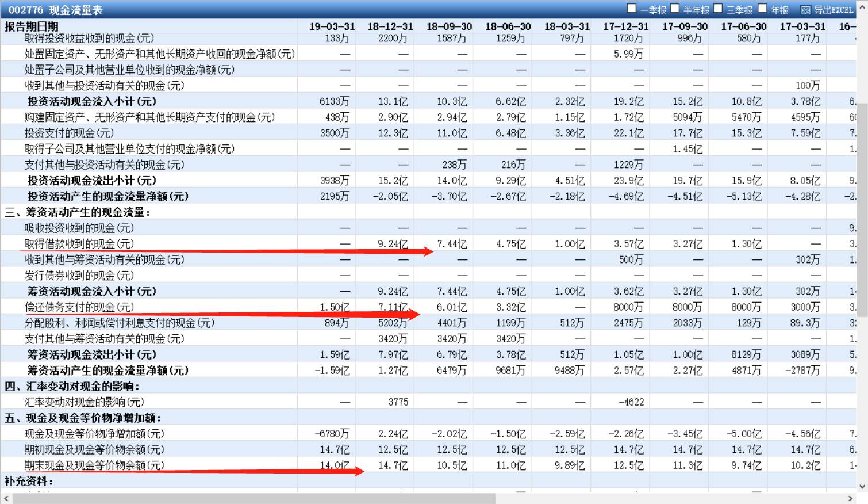This screenshot has width=868, height=504.
Task: Select row 筹资活动现金流出小计(元)
Action: click(428, 354)
